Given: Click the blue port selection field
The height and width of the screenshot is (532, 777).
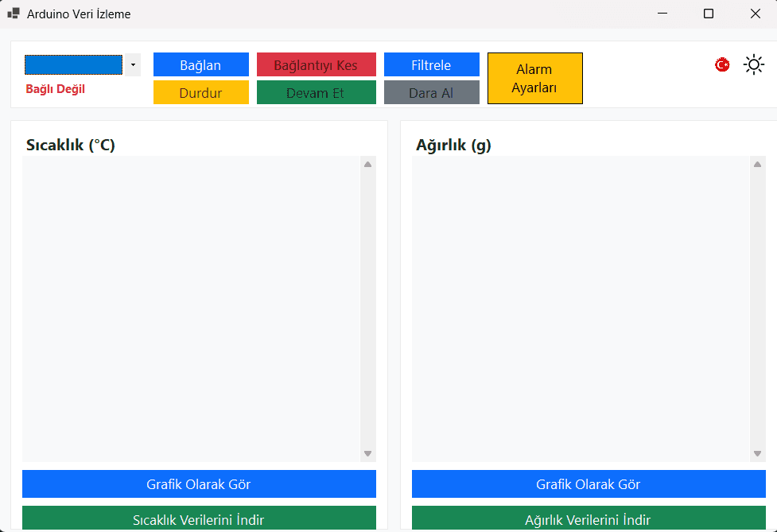Looking at the screenshot, I should (73, 65).
